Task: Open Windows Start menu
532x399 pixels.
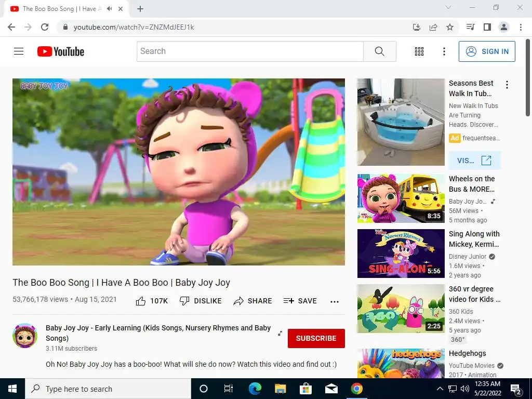Action: 12,389
